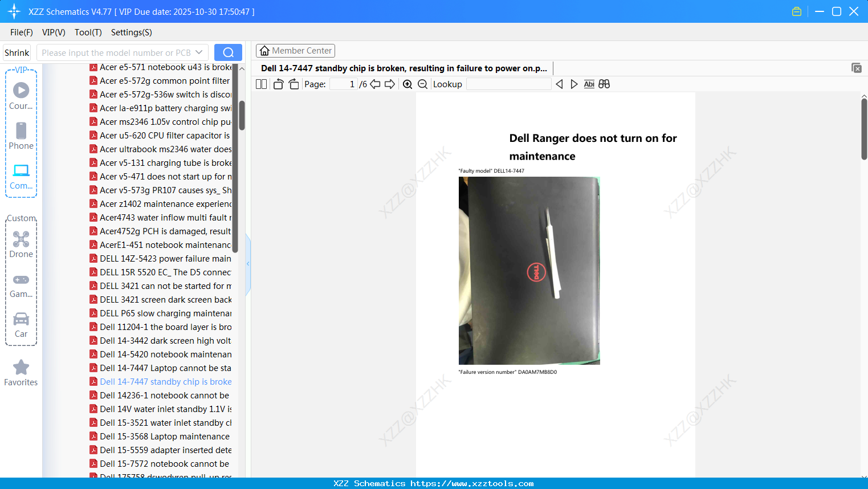868x489 pixels.
Task: Click the xzztools.com link in status bar
Action: 472,483
